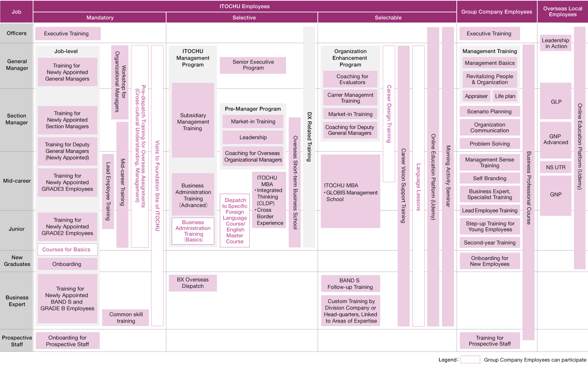Click the Job header cell

[16, 12]
